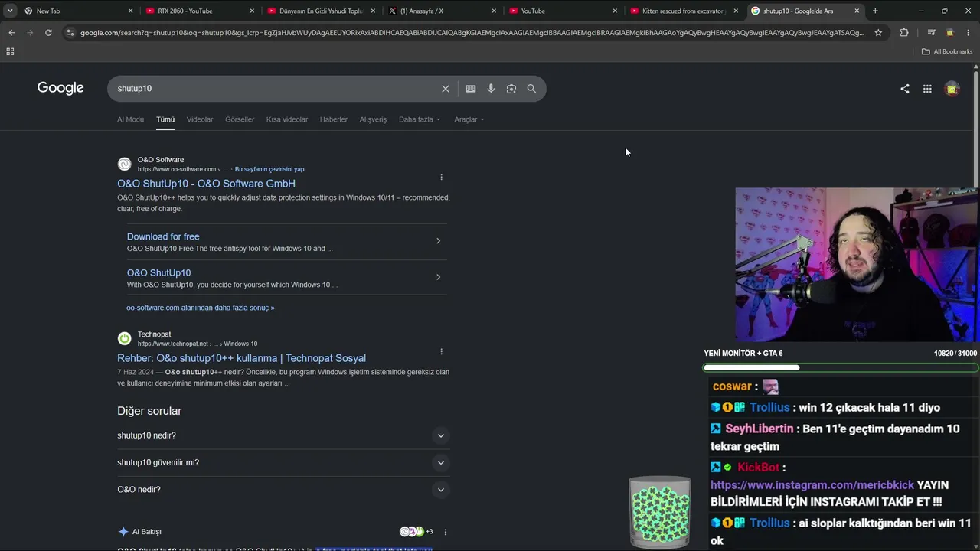980x551 pixels.
Task: Open the AI Bakışı source icons cluster
Action: (x=416, y=532)
